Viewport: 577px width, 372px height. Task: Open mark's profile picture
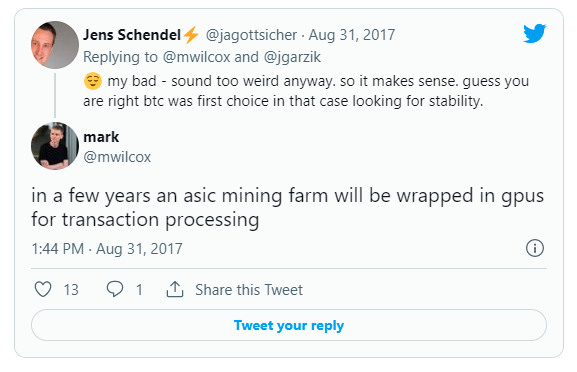tap(55, 146)
